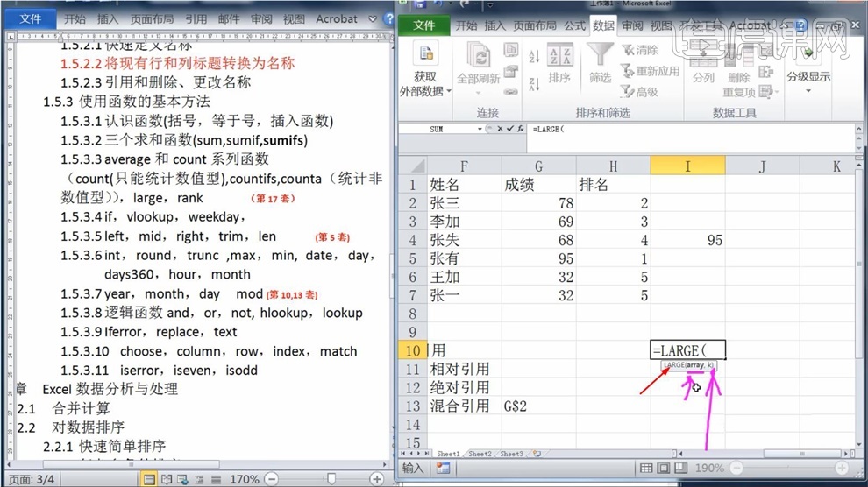This screenshot has height=487, width=868.
Task: Click the Excel zoom level 190%
Action: (709, 469)
